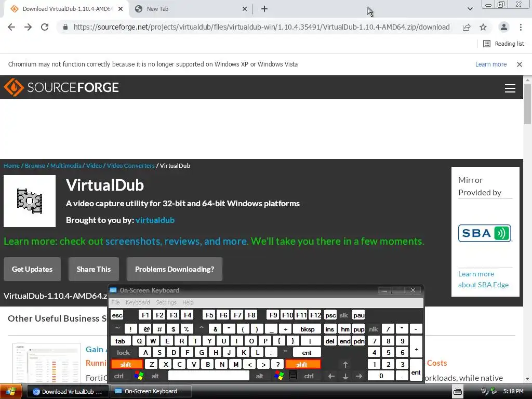Image resolution: width=532 pixels, height=399 pixels.
Task: Click the Share This button
Action: coord(94,269)
